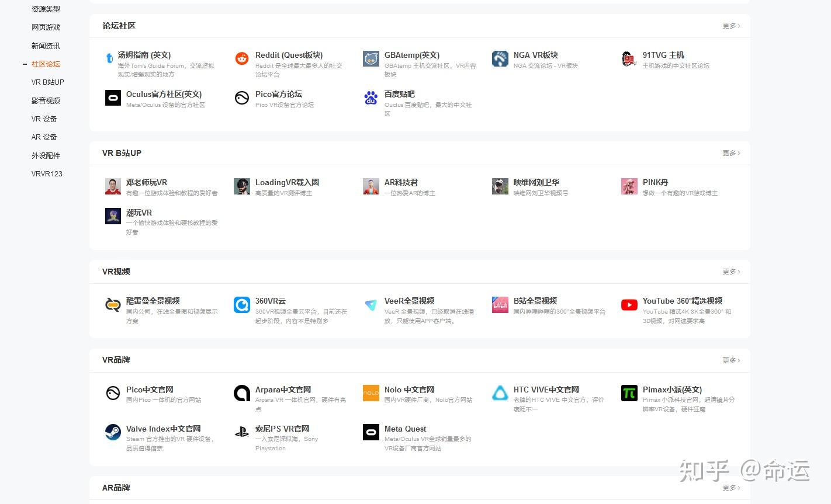Click the AR品牌 section heading
The image size is (831, 504).
tap(116, 488)
